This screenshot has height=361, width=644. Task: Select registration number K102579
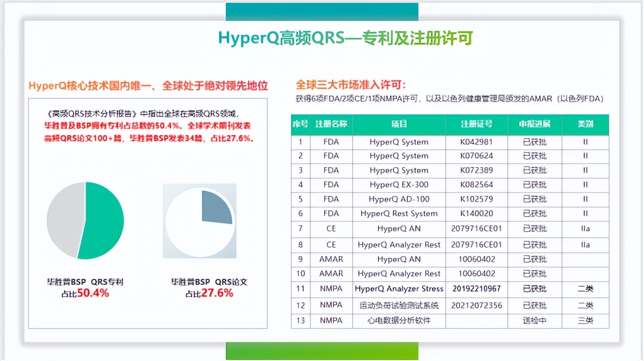tap(476, 199)
